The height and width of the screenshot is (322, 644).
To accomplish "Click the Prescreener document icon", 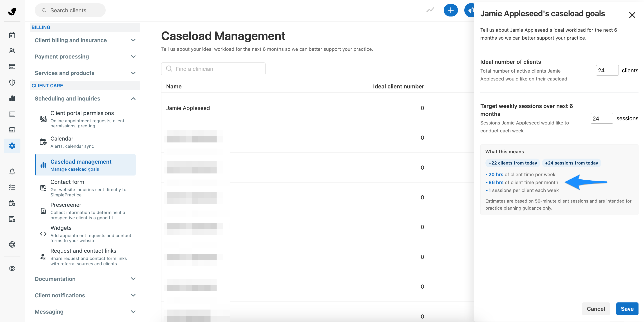I will 43,211.
